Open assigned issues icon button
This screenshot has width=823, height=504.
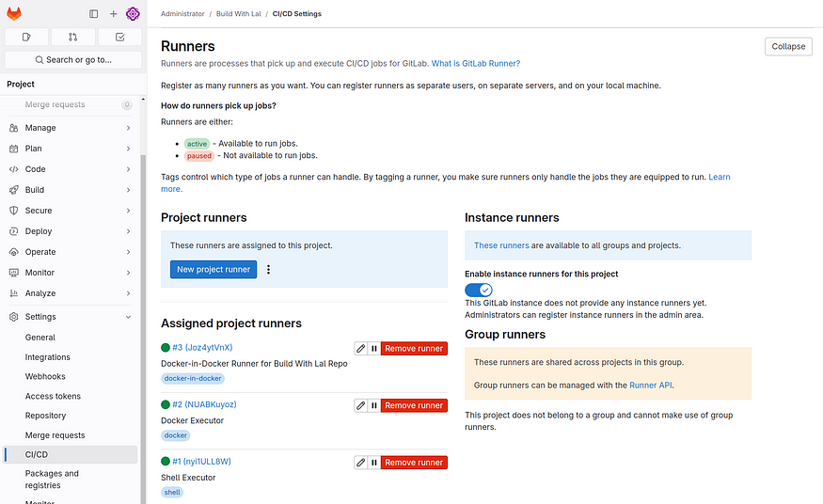(x=26, y=37)
